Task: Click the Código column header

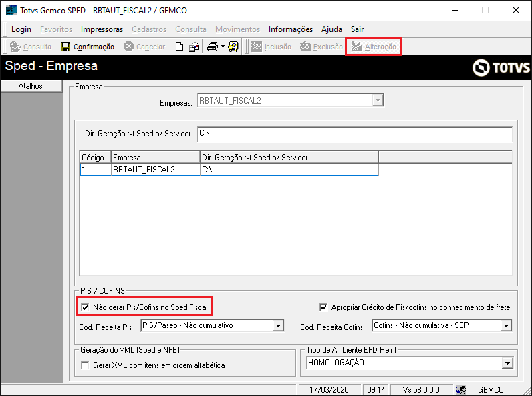Action: point(95,158)
